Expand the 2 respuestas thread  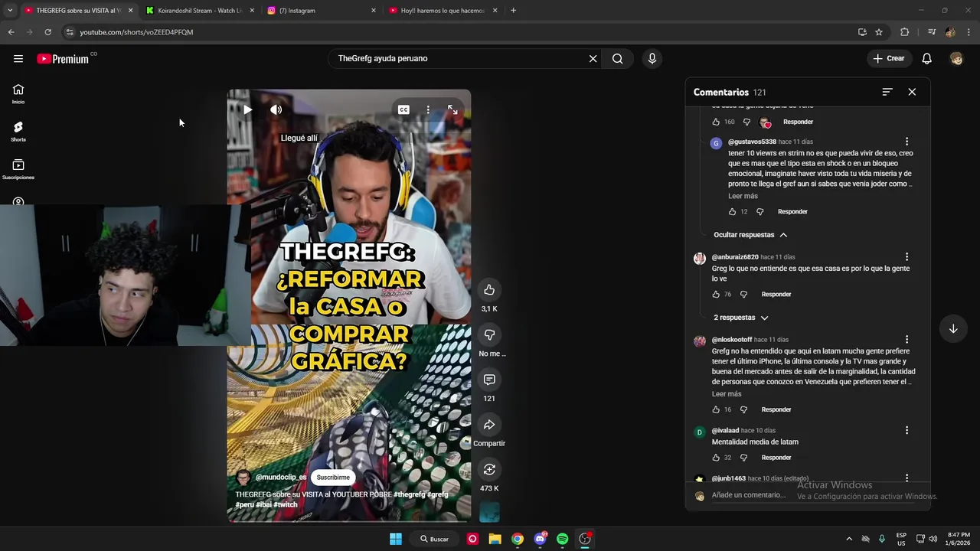tap(740, 318)
